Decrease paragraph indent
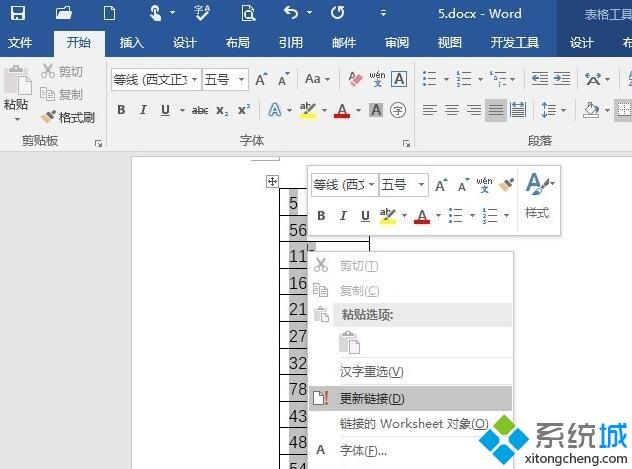The image size is (632, 469). 540,79
